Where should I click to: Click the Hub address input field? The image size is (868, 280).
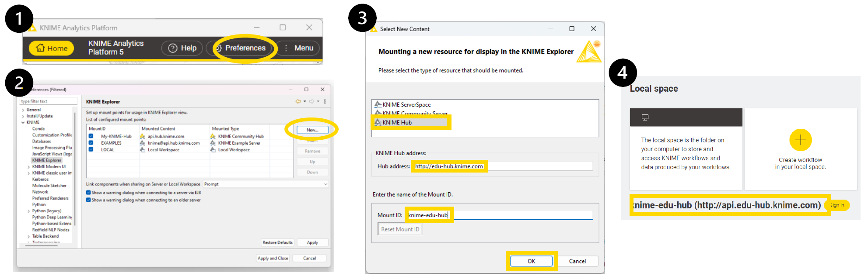point(503,166)
